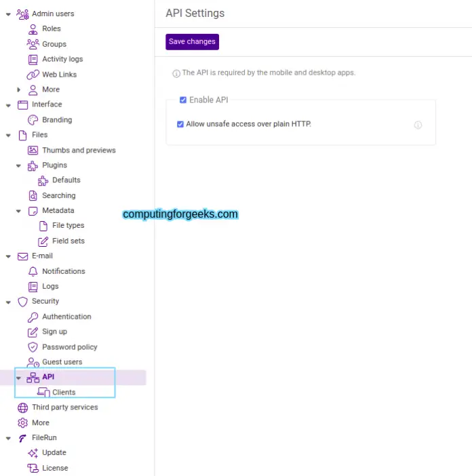This screenshot has height=476, width=472.
Task: Click the Roles icon in sidebar
Action: (33, 29)
